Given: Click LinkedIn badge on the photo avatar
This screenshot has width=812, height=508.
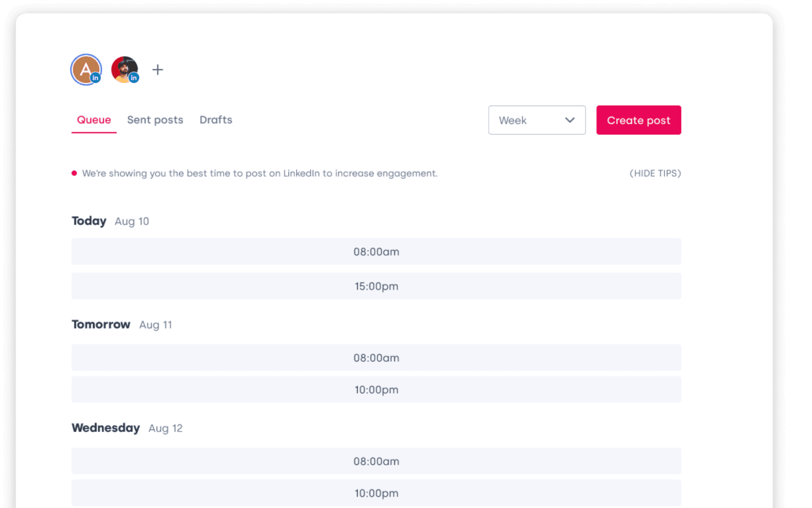Looking at the screenshot, I should pyautogui.click(x=134, y=78).
